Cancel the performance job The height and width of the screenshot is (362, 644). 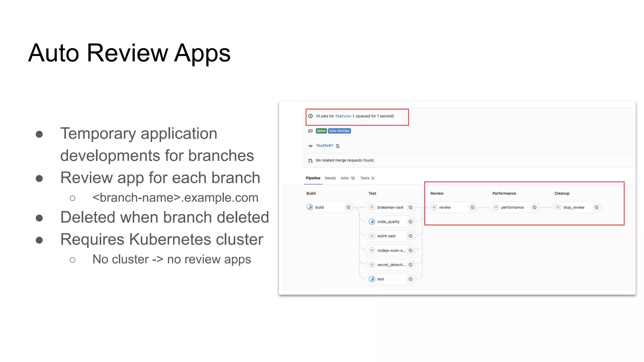point(535,207)
